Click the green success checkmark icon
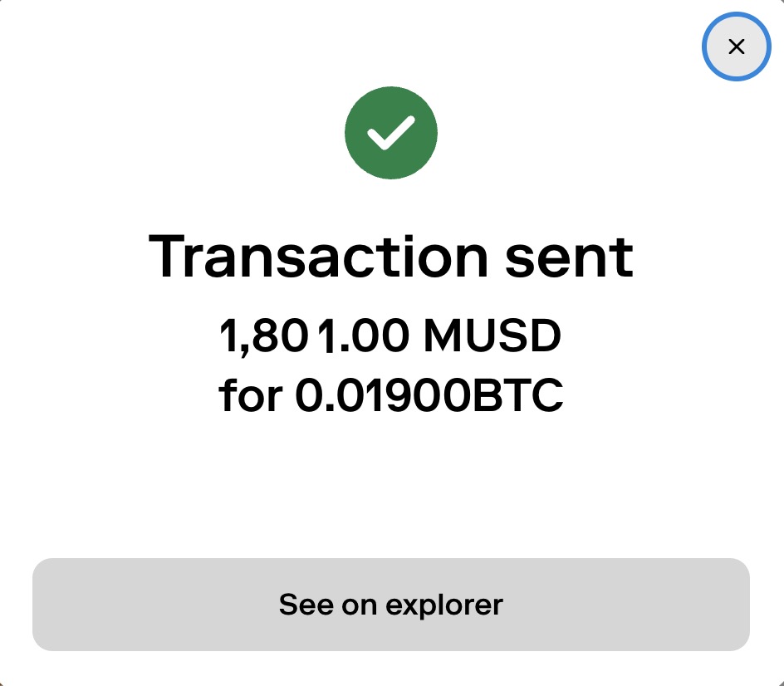This screenshot has height=686, width=784. 391,133
